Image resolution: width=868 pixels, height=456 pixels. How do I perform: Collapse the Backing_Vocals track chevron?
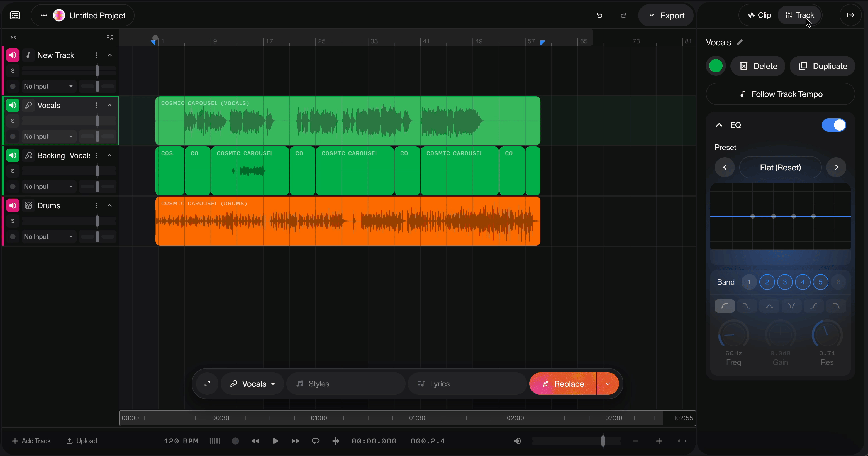click(110, 155)
